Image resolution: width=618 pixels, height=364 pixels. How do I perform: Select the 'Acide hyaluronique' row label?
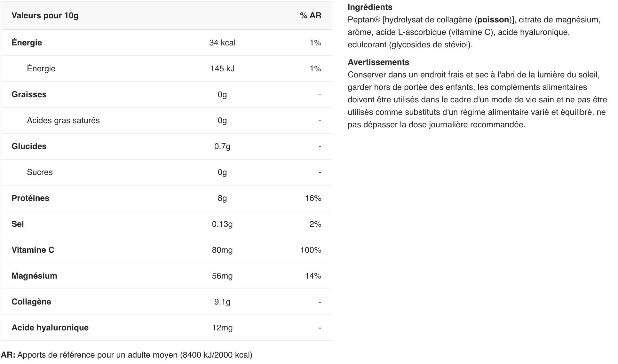click(50, 328)
